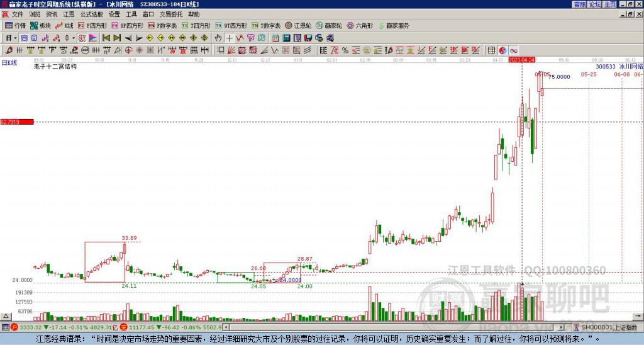
Task: Step chart left with black arrow
Action: [x=128, y=38]
